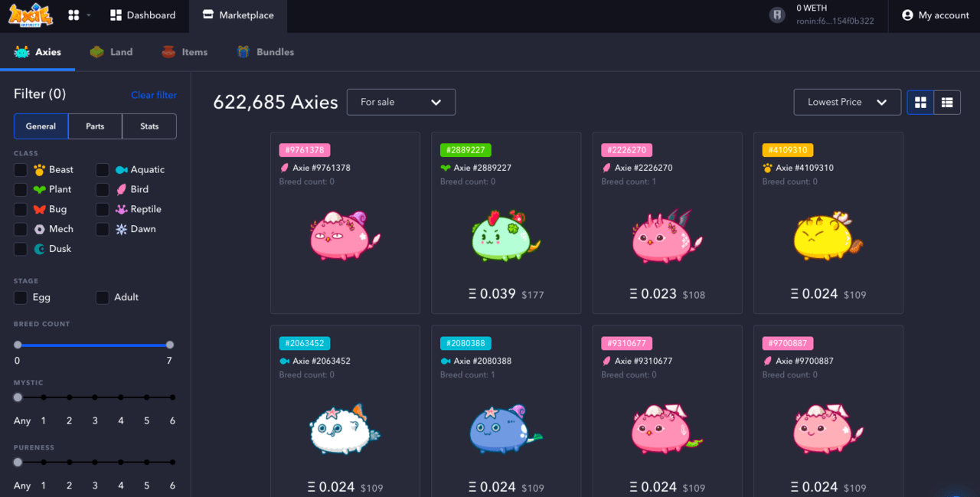Click the My account profile icon
Screen dimensions: 980x497
[907, 15]
